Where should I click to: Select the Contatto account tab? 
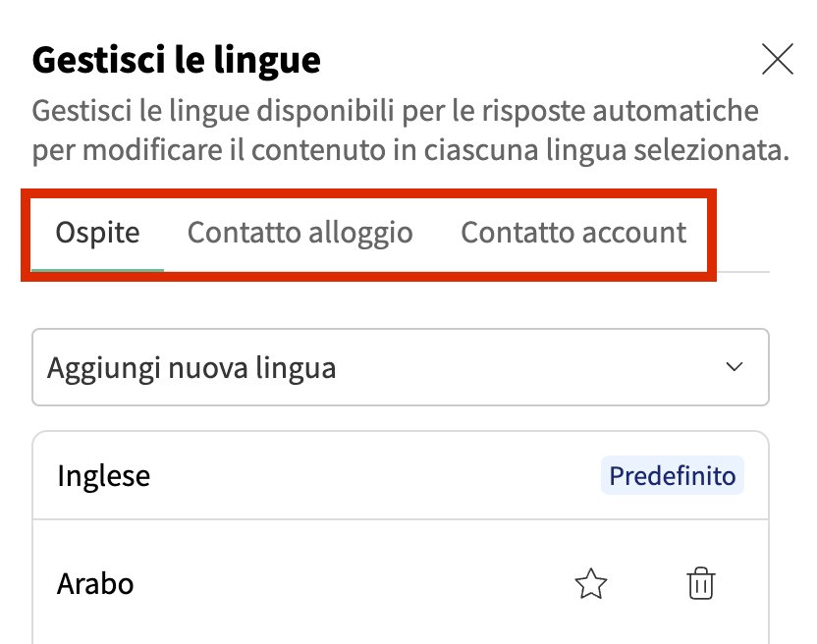(x=573, y=234)
